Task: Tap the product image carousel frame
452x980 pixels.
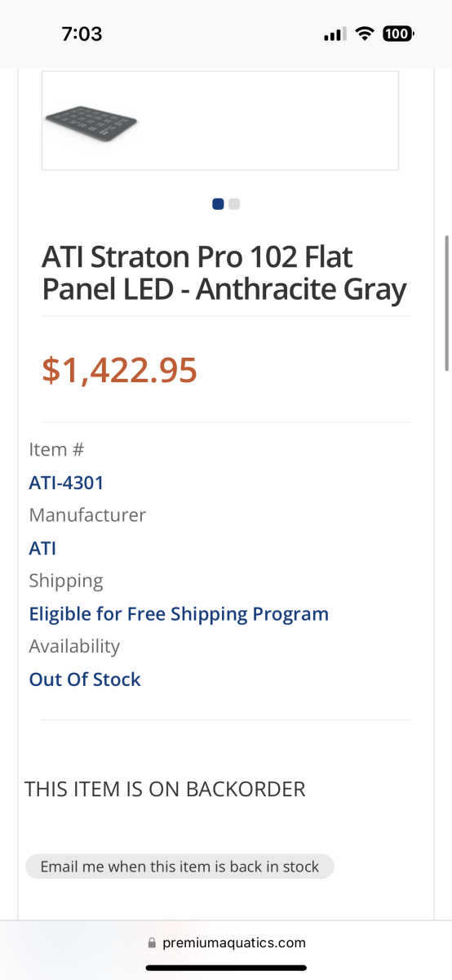Action: [x=220, y=120]
